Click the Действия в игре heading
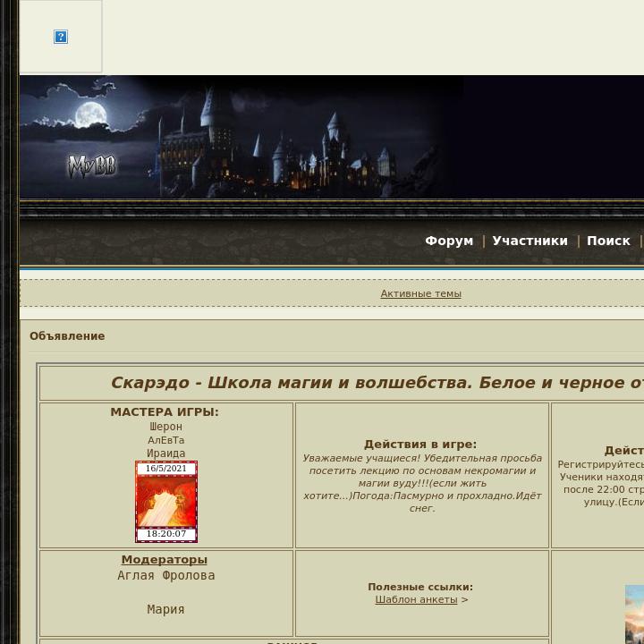Screen dimensions: 644x644 tap(420, 445)
